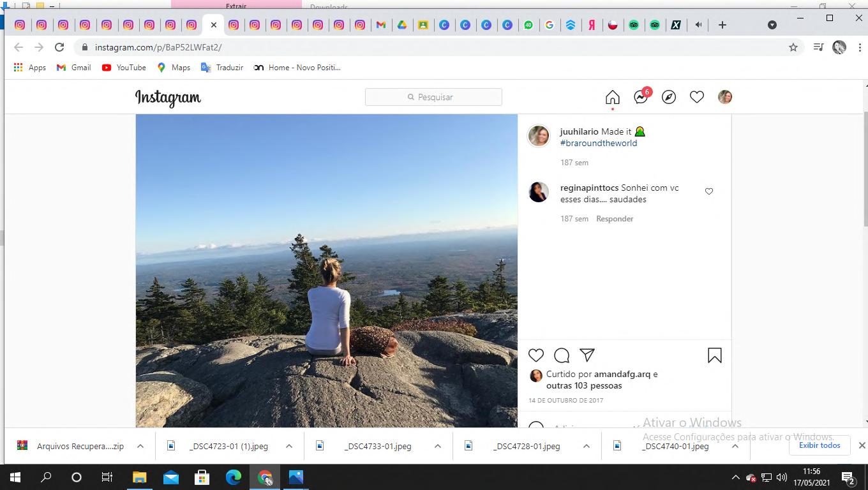Click juuhilario profile picture in post
868x490 pixels.
(539, 136)
